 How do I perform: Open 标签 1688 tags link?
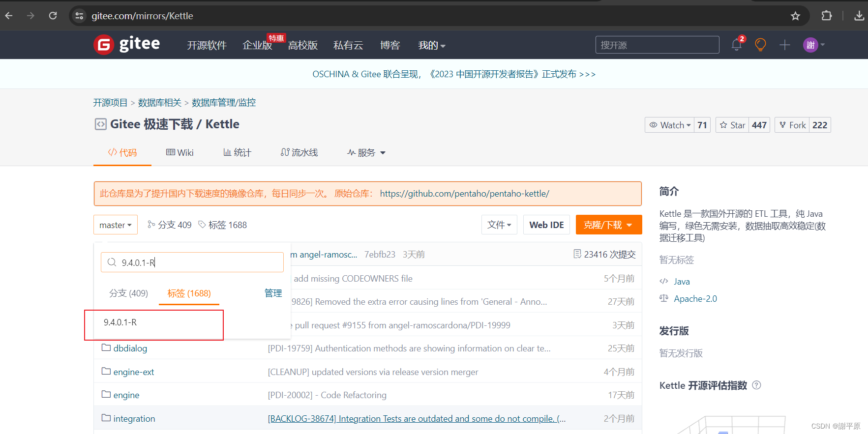coord(223,225)
